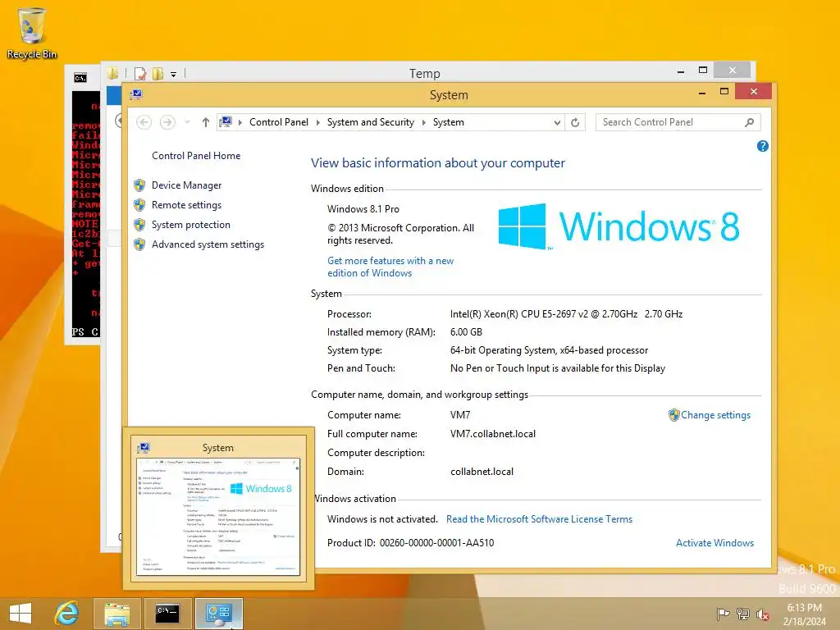840x630 pixels.
Task: Click the collabnet.local domain value
Action: point(482,472)
